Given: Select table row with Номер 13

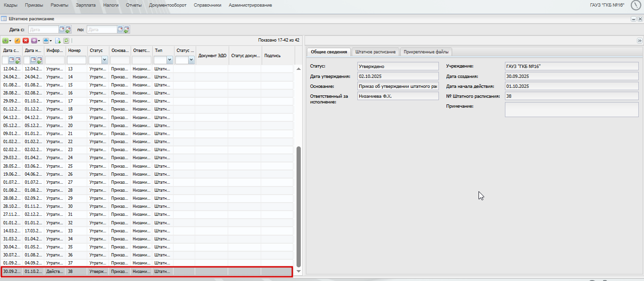Looking at the screenshot, I should (x=147, y=69).
